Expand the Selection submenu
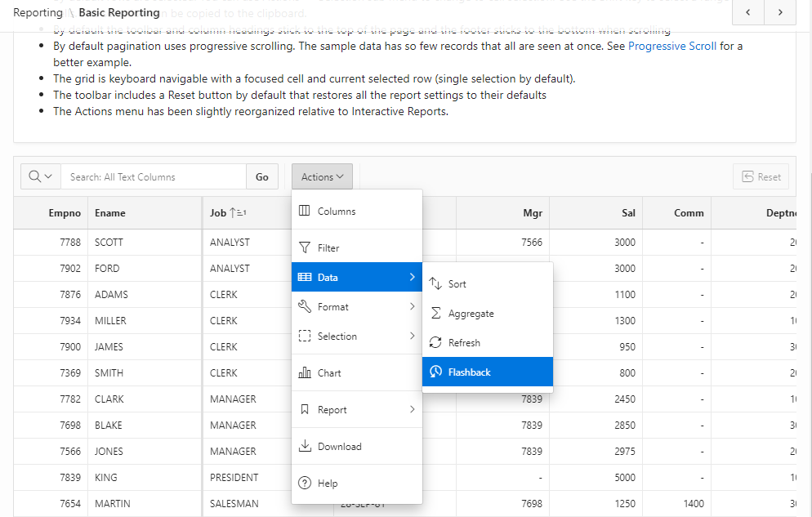This screenshot has width=812, height=517. point(357,336)
